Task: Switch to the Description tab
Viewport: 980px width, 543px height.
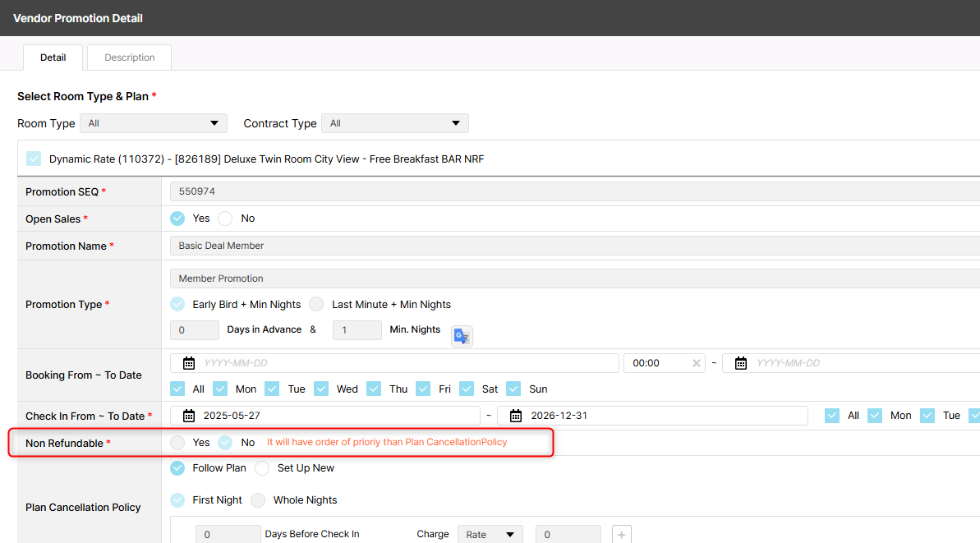Action: [129, 58]
